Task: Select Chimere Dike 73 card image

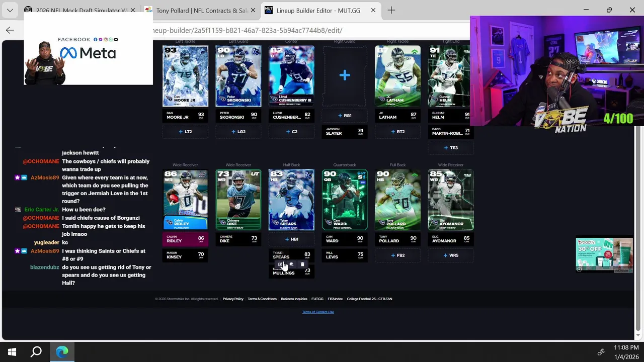Action: [238, 200]
